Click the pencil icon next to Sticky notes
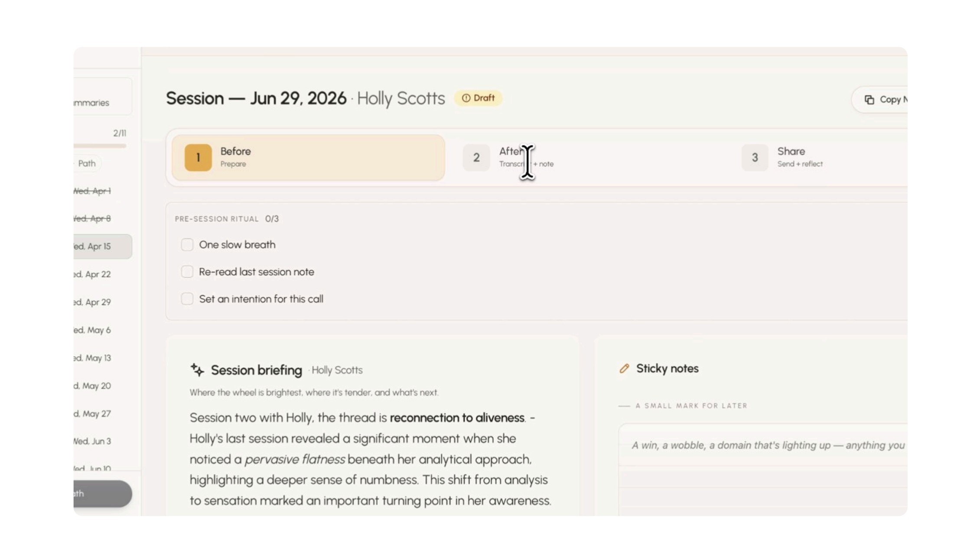This screenshot has height=543, width=980. click(624, 368)
